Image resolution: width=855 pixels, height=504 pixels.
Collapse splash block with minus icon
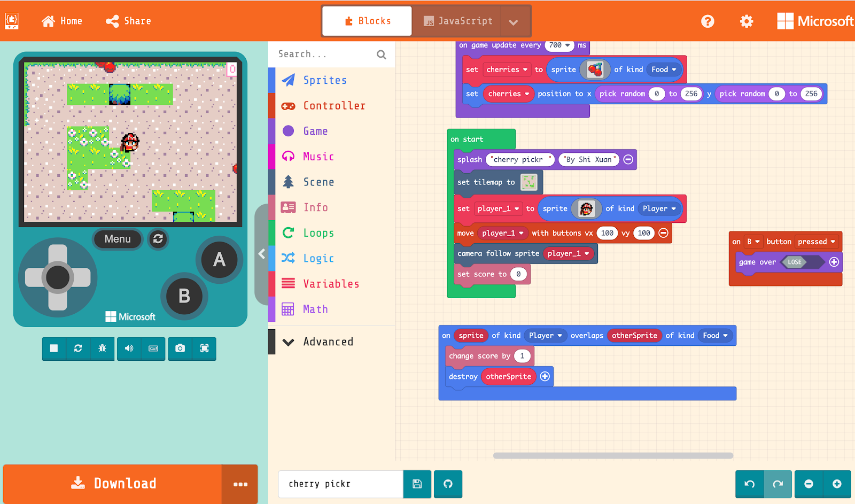click(628, 159)
